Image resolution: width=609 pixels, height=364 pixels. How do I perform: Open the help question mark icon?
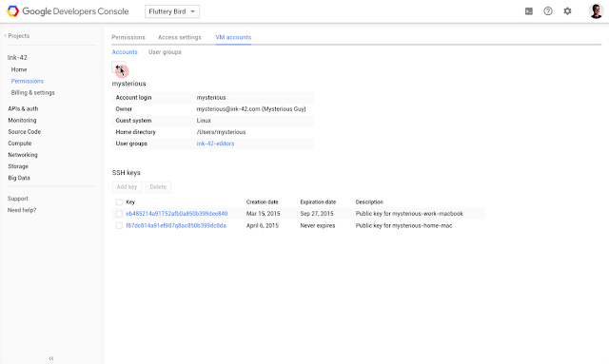click(x=548, y=11)
